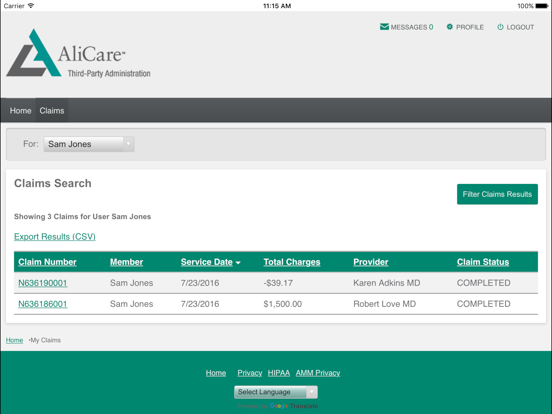Click the Service Date sort arrow
The image size is (552, 414).
238,263
